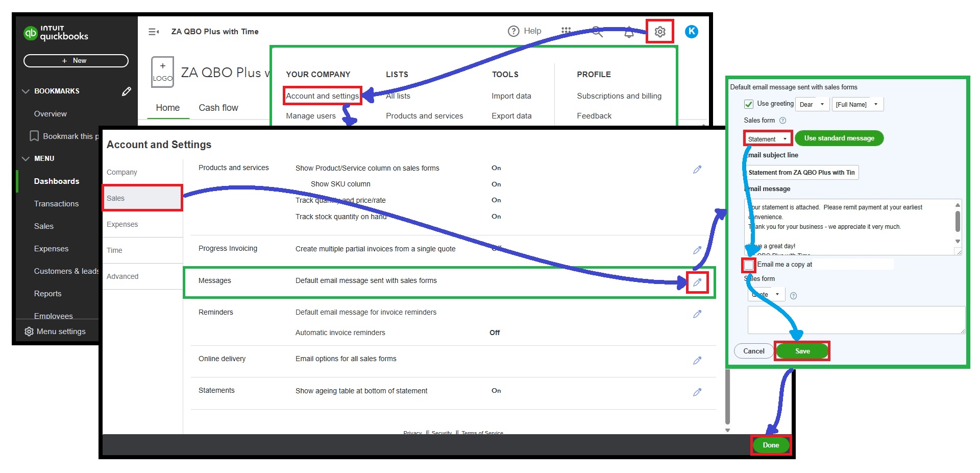This screenshot has height=473, width=980.
Task: Open the gear Settings icon
Action: (659, 32)
